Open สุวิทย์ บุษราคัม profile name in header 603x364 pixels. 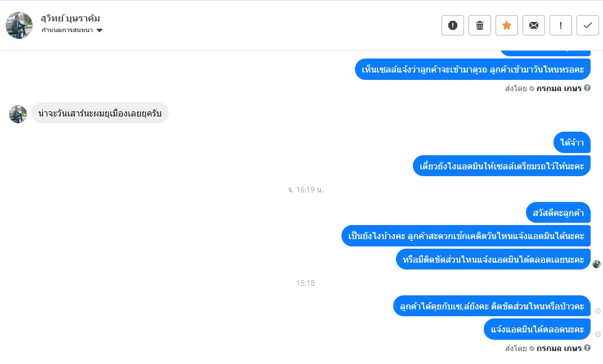(x=70, y=18)
